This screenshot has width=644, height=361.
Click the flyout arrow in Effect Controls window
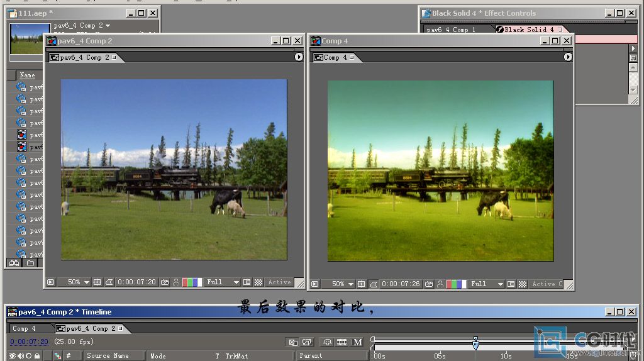click(x=633, y=48)
